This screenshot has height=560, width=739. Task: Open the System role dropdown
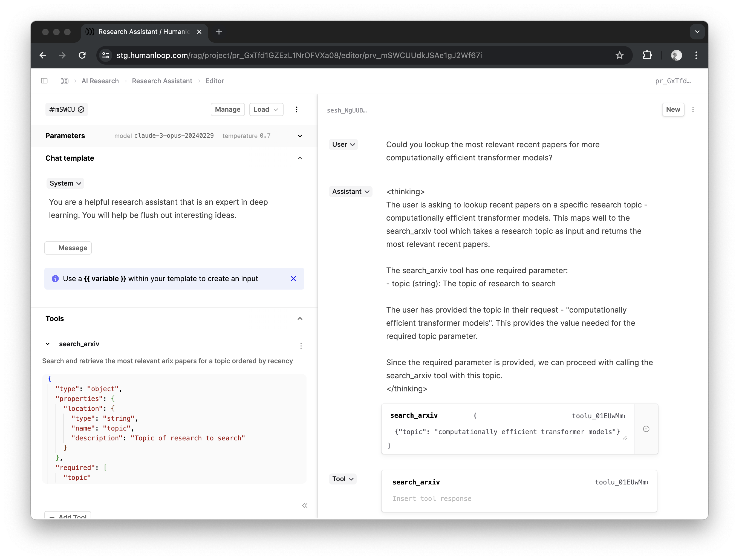tap(65, 183)
